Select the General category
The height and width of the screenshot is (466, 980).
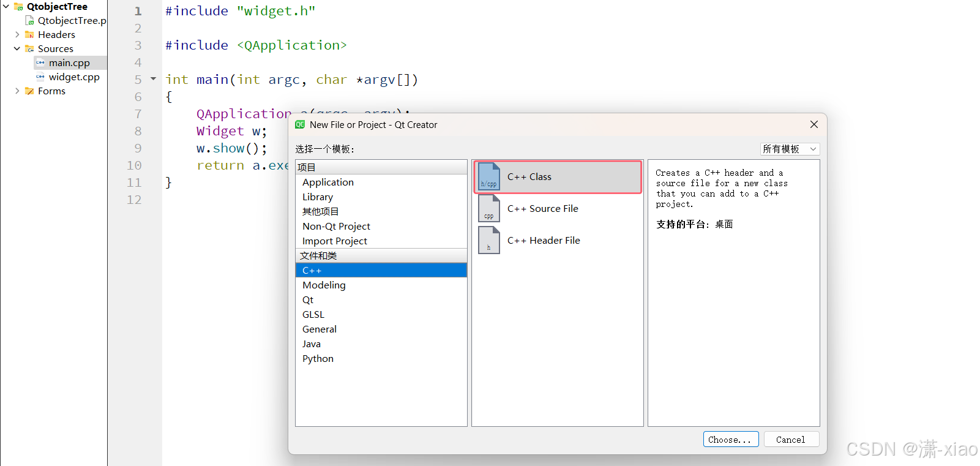381,329
